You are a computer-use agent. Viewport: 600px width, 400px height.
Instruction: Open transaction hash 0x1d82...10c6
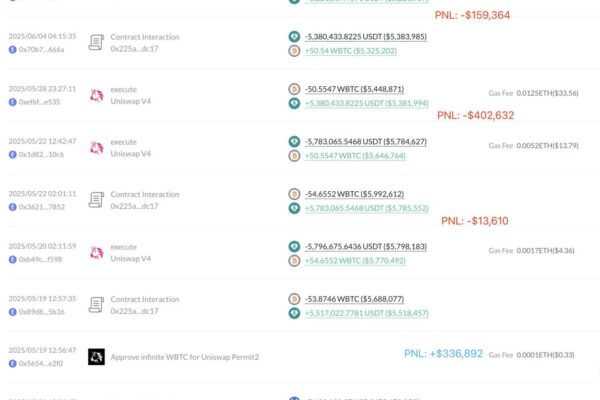41,154
